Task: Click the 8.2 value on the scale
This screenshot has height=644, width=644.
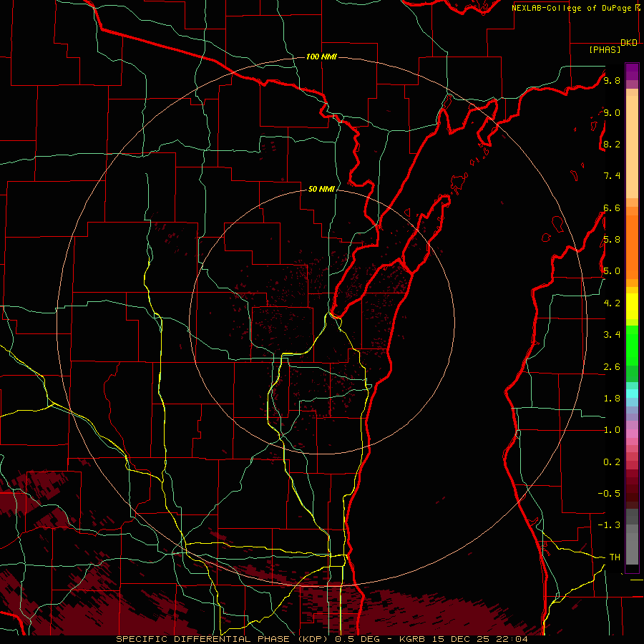Action: tap(612, 144)
